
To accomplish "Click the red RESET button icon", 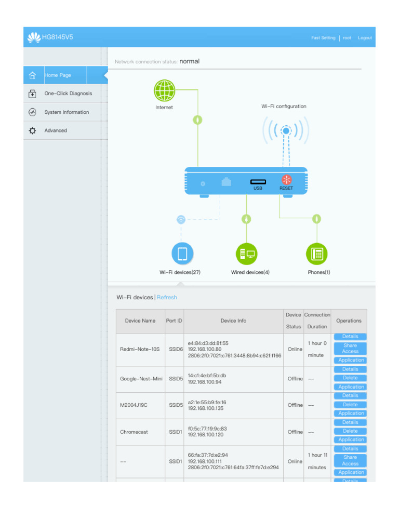I will pos(287,180).
